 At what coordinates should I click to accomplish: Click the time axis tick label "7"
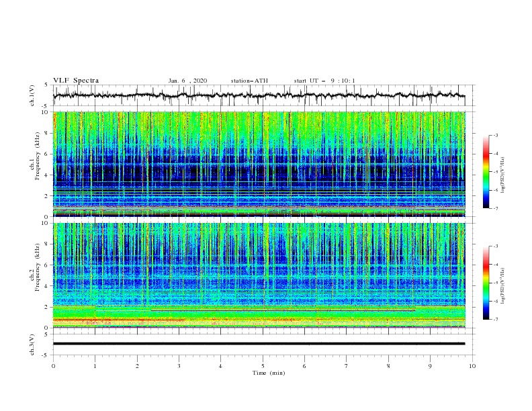(347, 366)
